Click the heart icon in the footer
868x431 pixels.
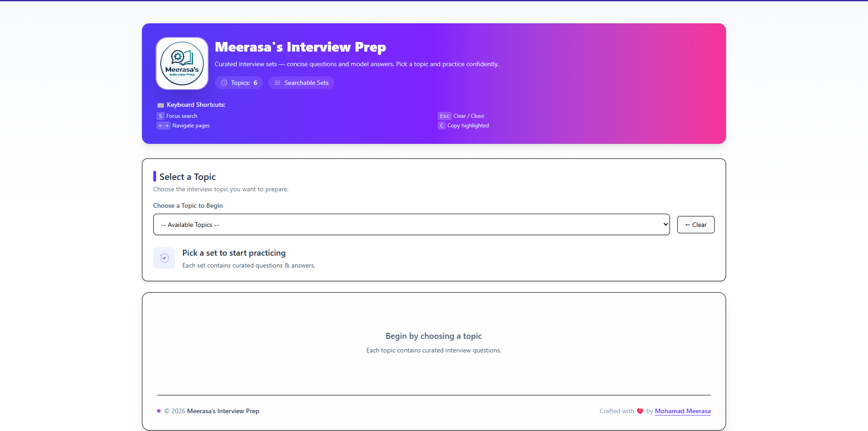tap(640, 411)
